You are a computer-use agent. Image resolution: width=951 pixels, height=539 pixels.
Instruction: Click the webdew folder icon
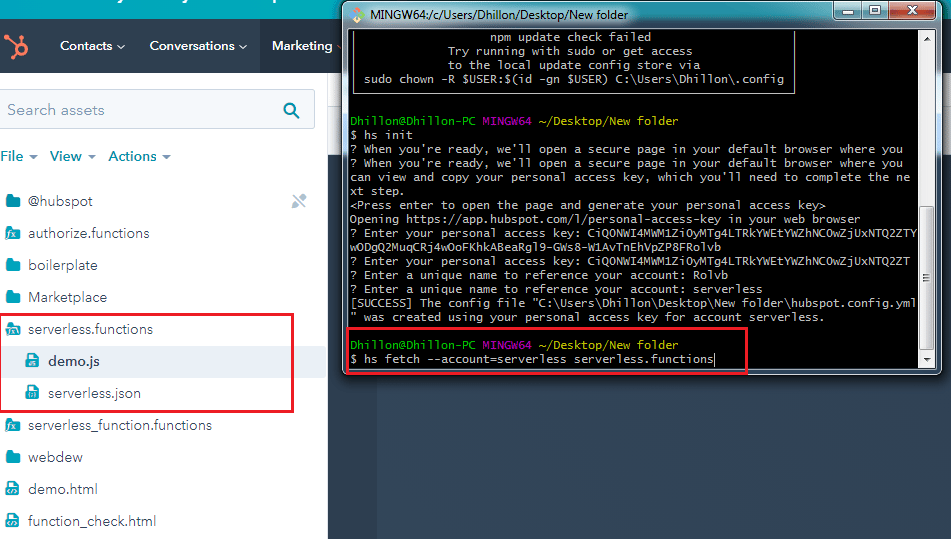click(13, 457)
